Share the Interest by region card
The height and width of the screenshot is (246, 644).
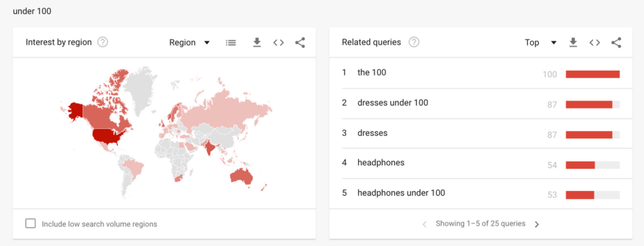tap(300, 42)
